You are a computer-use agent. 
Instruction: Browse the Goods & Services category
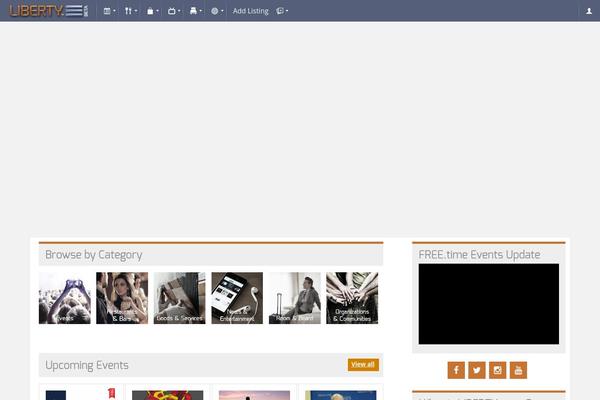pos(179,298)
